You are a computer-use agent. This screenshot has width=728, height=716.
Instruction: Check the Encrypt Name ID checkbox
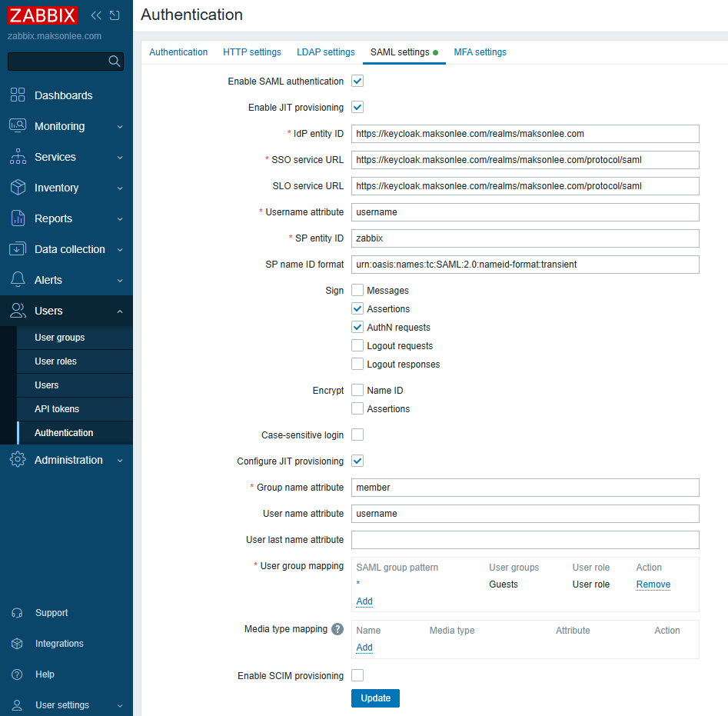pyautogui.click(x=357, y=390)
